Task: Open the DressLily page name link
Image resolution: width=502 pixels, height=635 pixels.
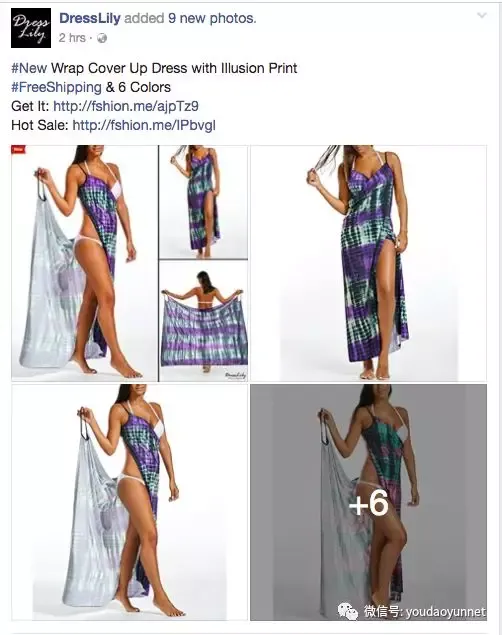Action: pos(90,18)
